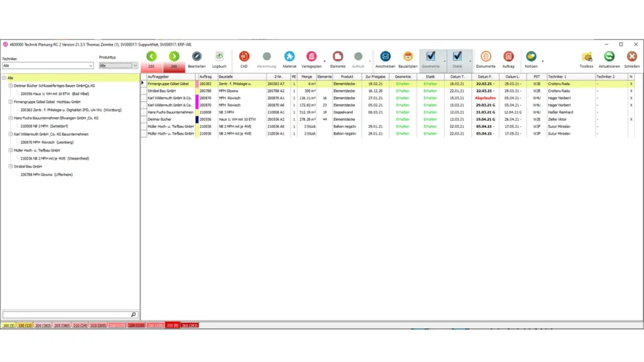Switch to the 255 (8) status tab
This screenshot has height=362, width=644.
tap(172, 326)
